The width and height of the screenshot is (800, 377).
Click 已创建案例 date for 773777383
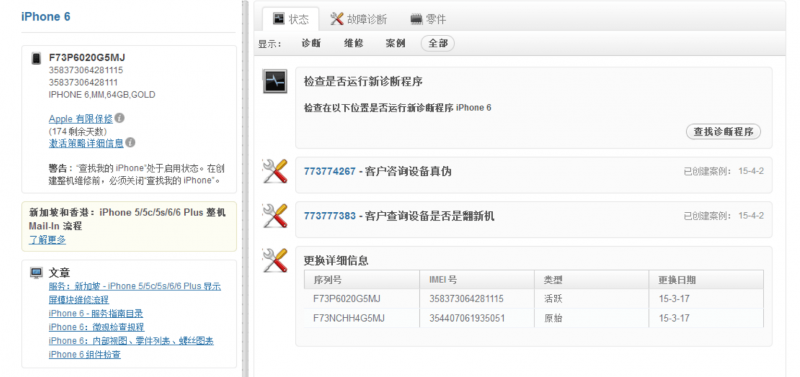pos(723,216)
